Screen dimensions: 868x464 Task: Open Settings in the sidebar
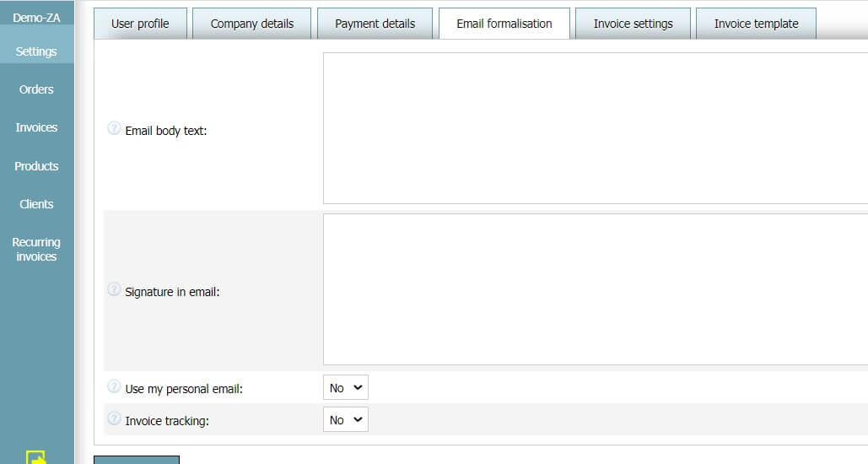[x=36, y=51]
